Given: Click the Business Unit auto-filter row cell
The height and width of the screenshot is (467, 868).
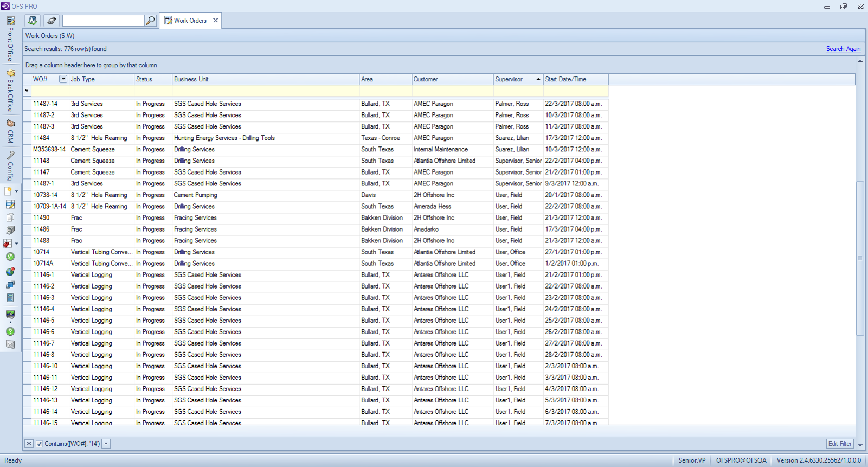Looking at the screenshot, I should click(266, 91).
